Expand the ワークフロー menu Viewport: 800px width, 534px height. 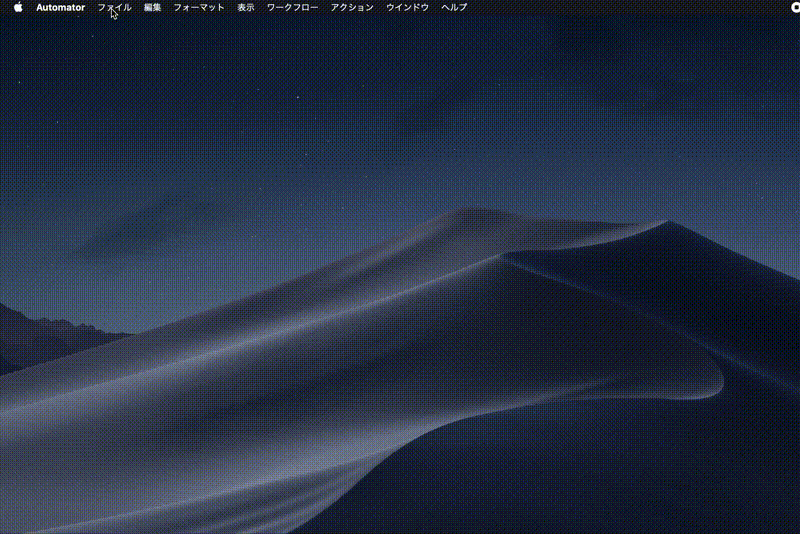293,7
